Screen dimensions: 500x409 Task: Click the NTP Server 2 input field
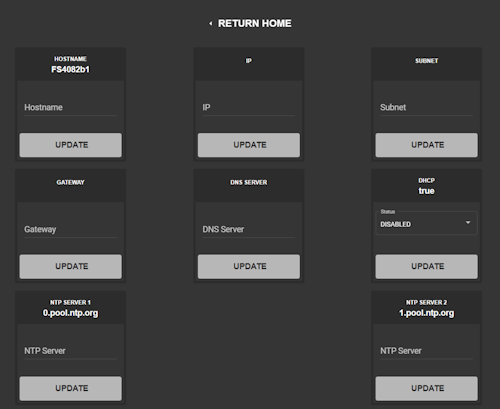click(426, 351)
